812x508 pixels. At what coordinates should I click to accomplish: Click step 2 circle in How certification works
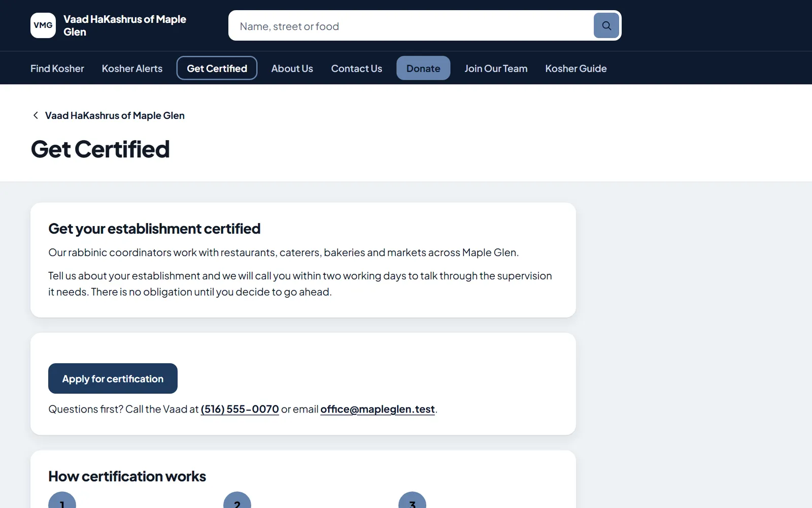[237, 500]
